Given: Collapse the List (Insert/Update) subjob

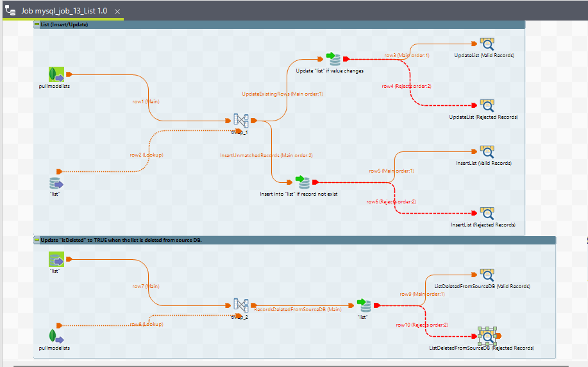Looking at the screenshot, I should (x=37, y=24).
